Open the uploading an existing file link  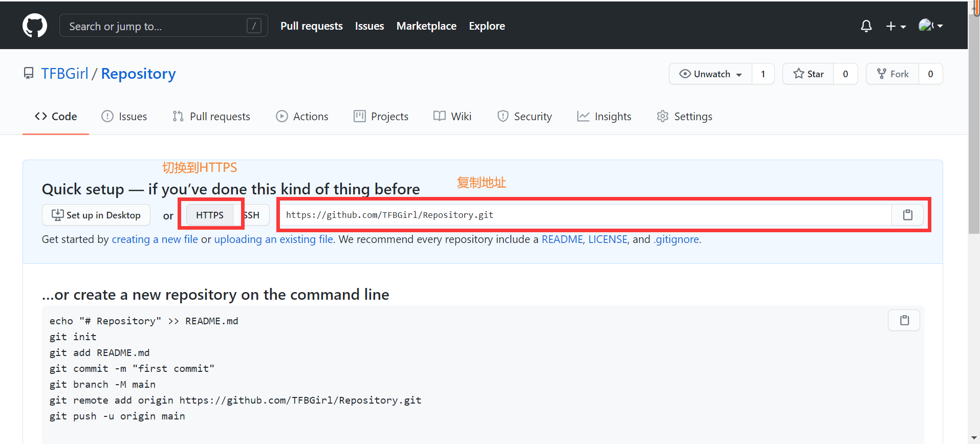click(274, 239)
